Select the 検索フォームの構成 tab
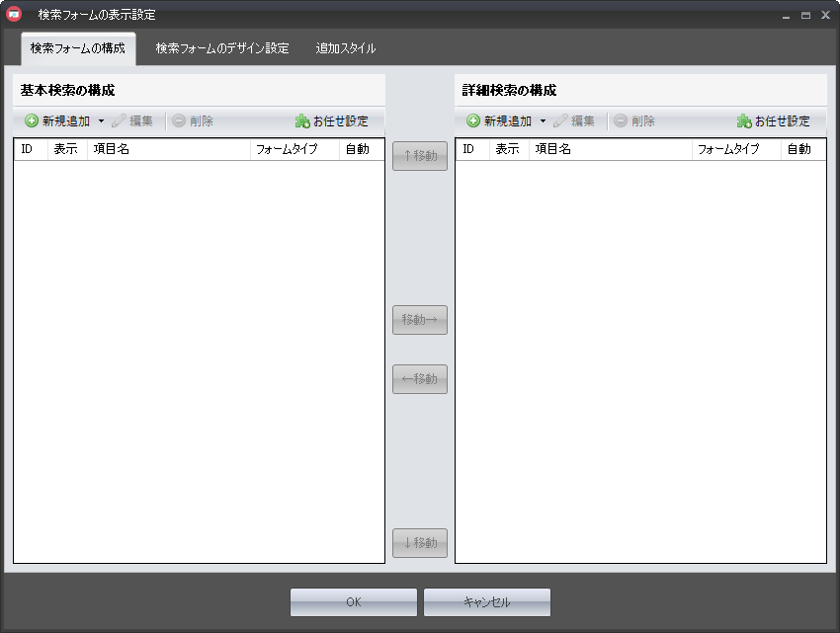This screenshot has width=840, height=633. coord(78,48)
